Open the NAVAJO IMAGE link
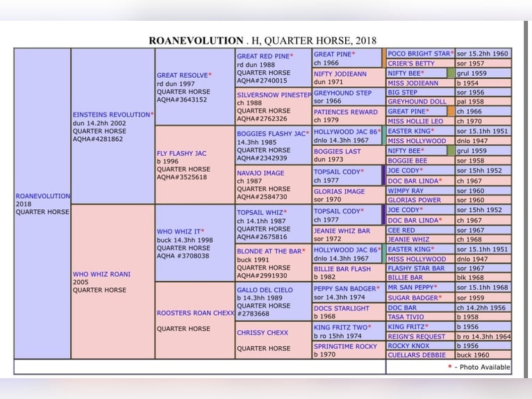Image resolution: width=532 pixels, height=399 pixels. pyautogui.click(x=260, y=173)
